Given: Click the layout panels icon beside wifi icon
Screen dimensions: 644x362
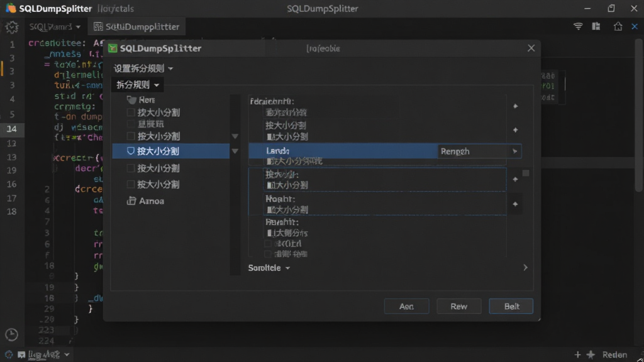Looking at the screenshot, I should (596, 26).
